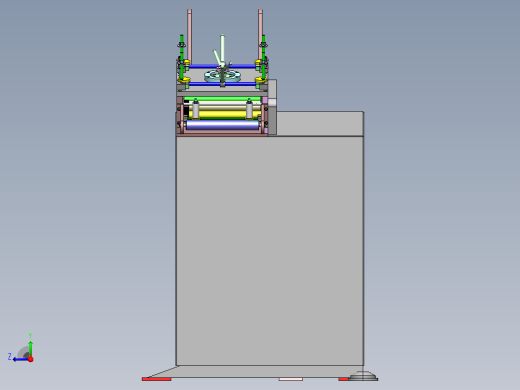Select the round leveling foot at bottom right
This screenshot has height=390, width=520.
(x=363, y=376)
